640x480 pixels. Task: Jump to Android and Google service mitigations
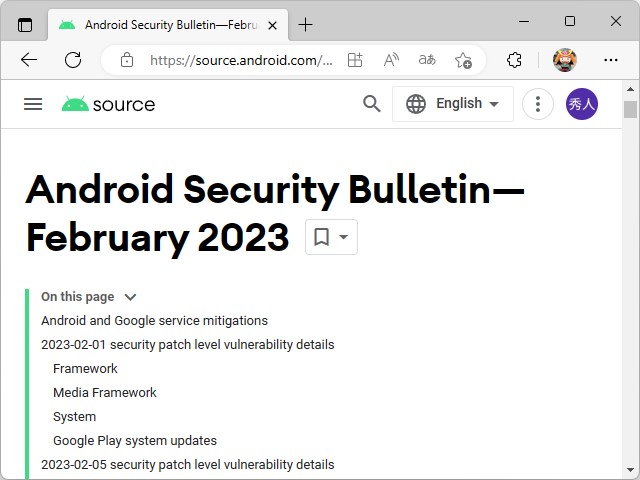point(154,321)
